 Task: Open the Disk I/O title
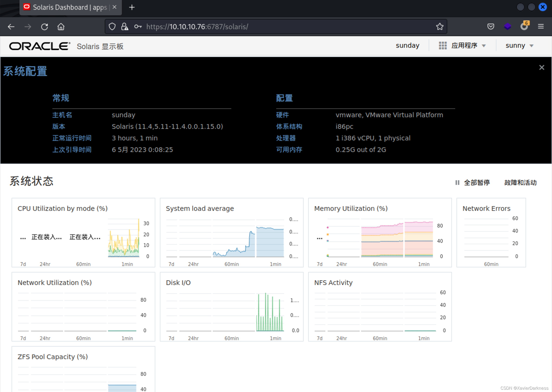(178, 283)
